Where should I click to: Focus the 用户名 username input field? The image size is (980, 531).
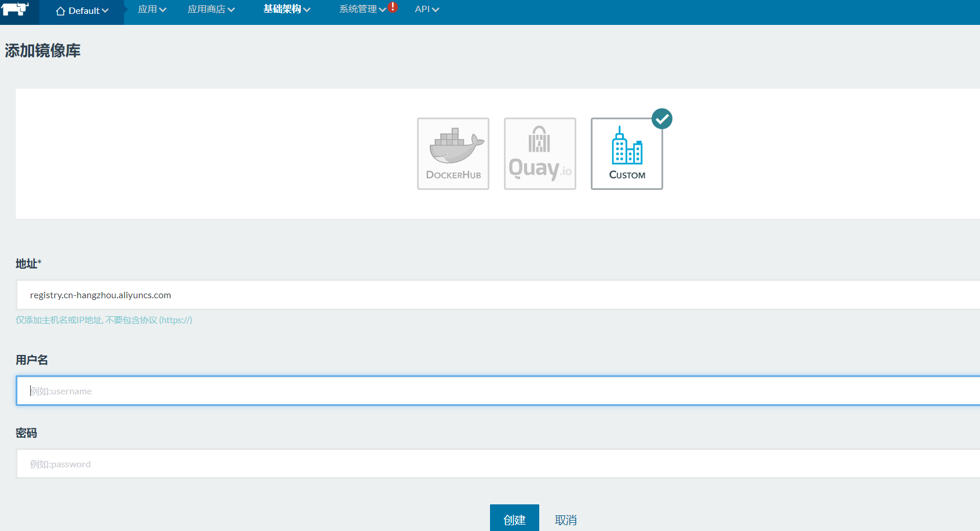click(x=498, y=391)
